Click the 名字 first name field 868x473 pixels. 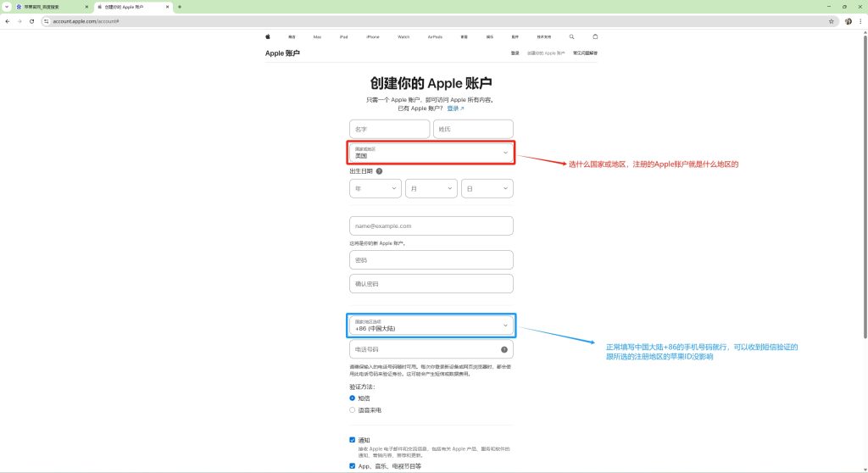pyautogui.click(x=389, y=129)
